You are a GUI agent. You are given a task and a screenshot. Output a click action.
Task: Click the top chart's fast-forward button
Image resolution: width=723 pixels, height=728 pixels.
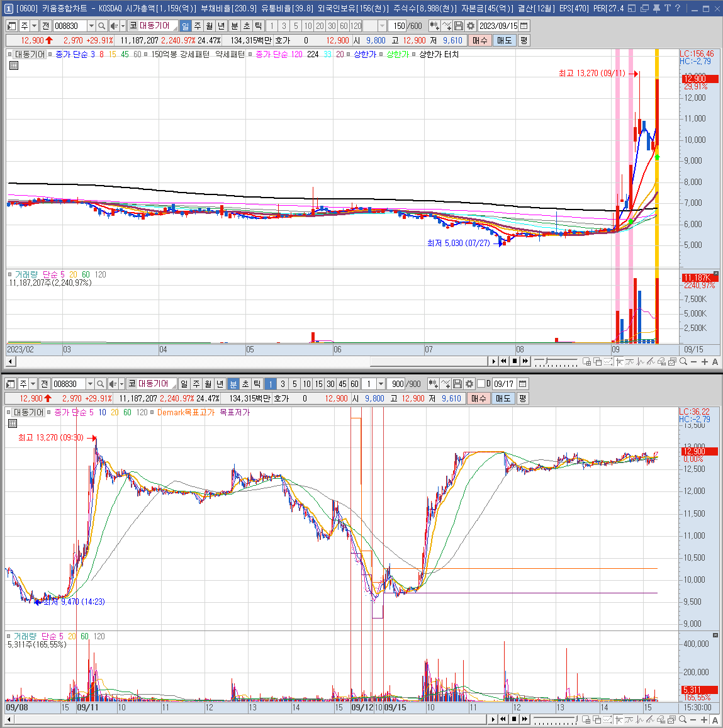(525, 361)
